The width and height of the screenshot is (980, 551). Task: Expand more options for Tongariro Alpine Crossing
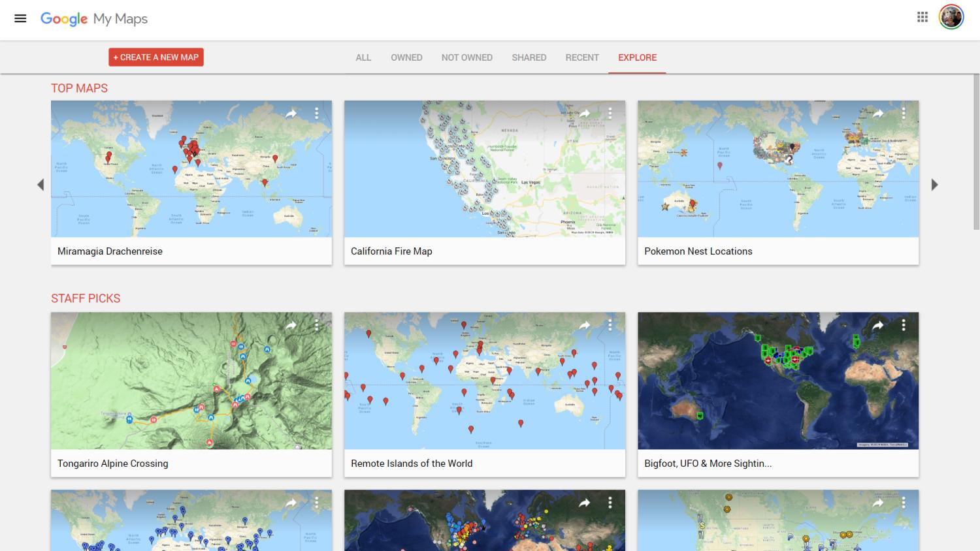[x=317, y=325]
